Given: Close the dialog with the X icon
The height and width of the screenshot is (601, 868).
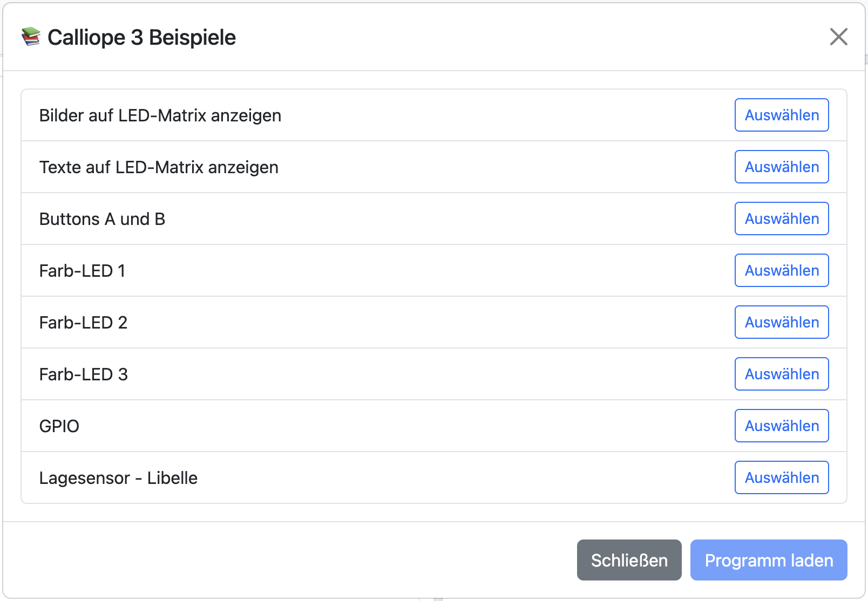Looking at the screenshot, I should (x=838, y=37).
